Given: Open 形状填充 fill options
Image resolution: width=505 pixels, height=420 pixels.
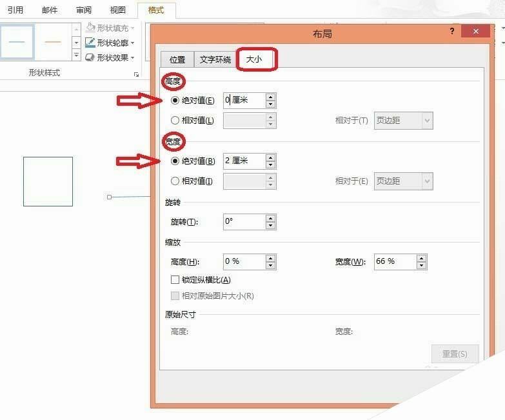Looking at the screenshot, I should [x=110, y=28].
